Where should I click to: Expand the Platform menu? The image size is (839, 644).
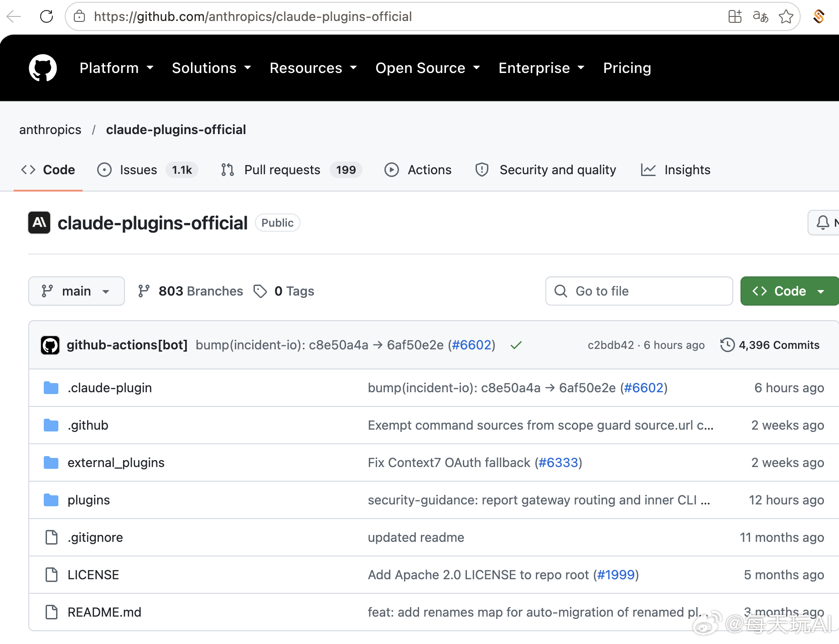coord(116,68)
